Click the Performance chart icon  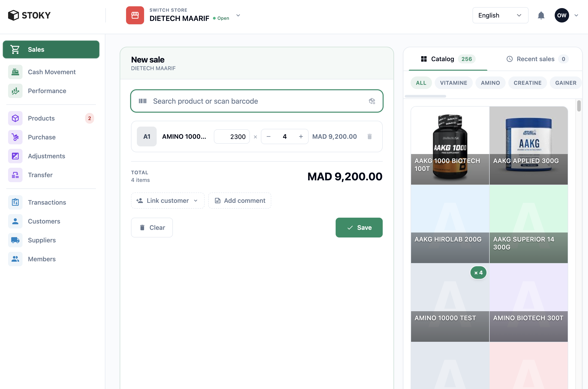(15, 91)
